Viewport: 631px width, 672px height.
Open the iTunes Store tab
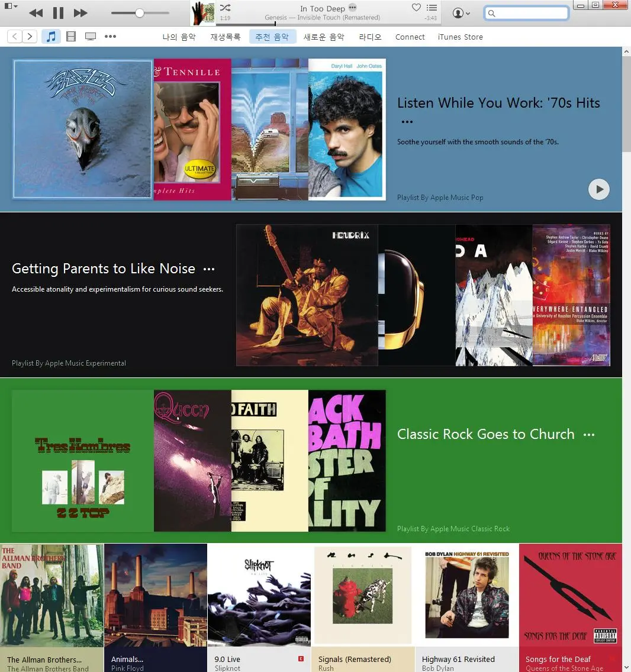pos(461,37)
